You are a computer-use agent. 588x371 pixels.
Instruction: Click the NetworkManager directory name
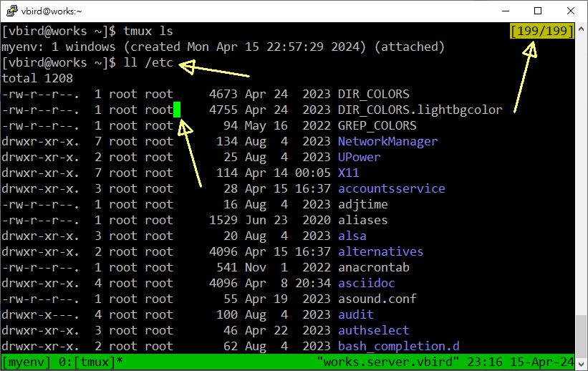pyautogui.click(x=387, y=141)
